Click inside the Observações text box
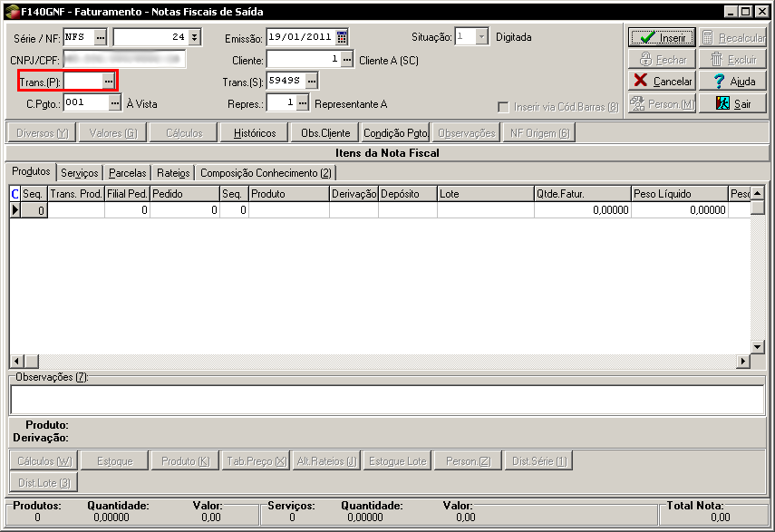 [387, 400]
